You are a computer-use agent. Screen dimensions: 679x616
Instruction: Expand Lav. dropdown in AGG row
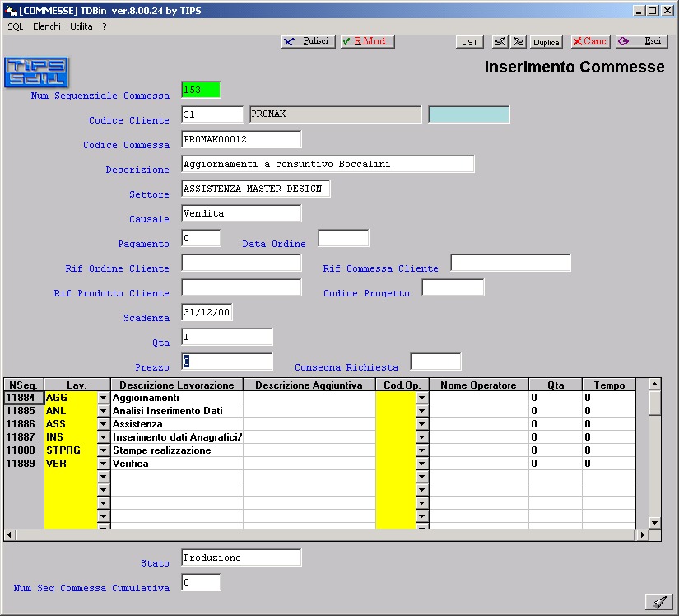pos(103,398)
